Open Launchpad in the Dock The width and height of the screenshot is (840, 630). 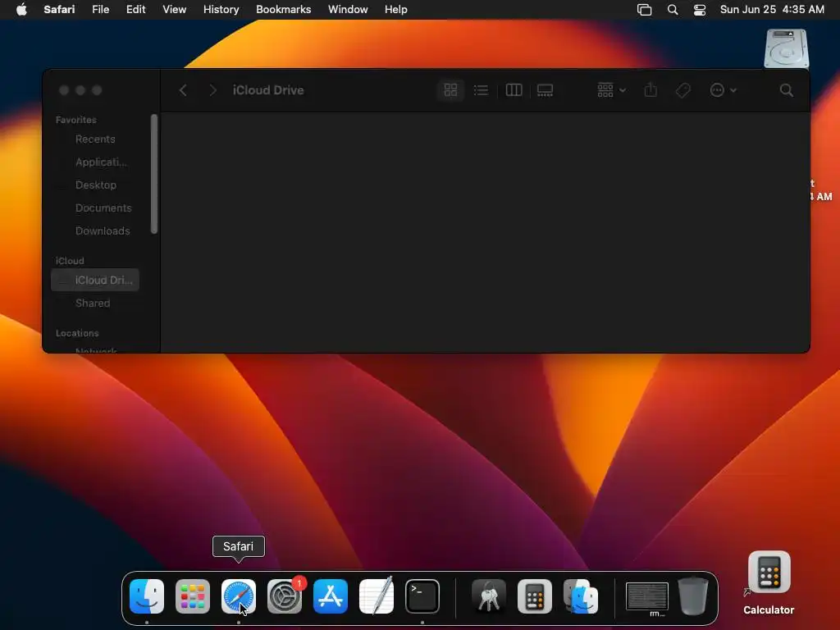(x=193, y=596)
